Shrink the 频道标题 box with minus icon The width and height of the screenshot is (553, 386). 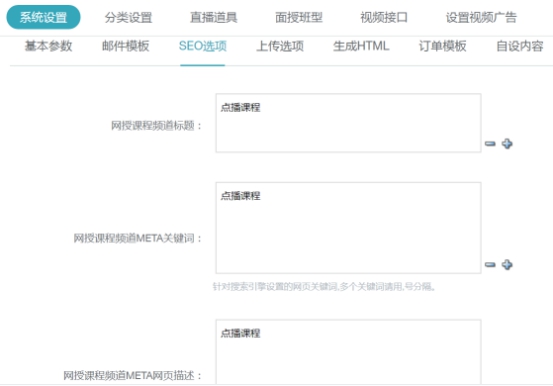tap(490, 144)
